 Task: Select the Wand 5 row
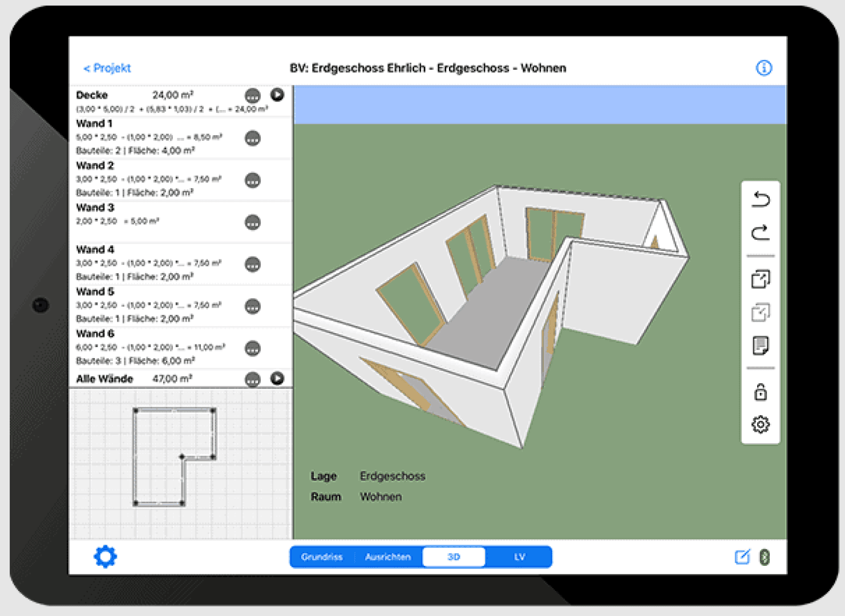coord(181,306)
